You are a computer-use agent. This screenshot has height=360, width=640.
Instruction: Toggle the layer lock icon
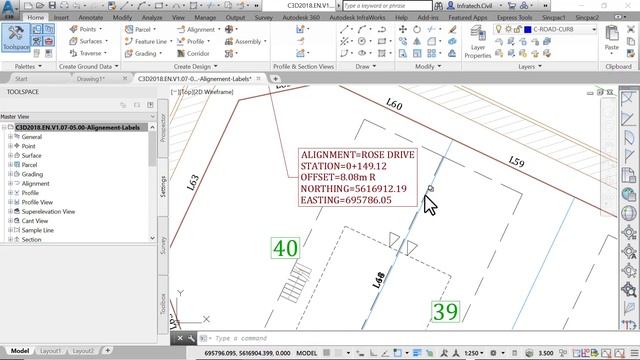pyautogui.click(x=517, y=29)
